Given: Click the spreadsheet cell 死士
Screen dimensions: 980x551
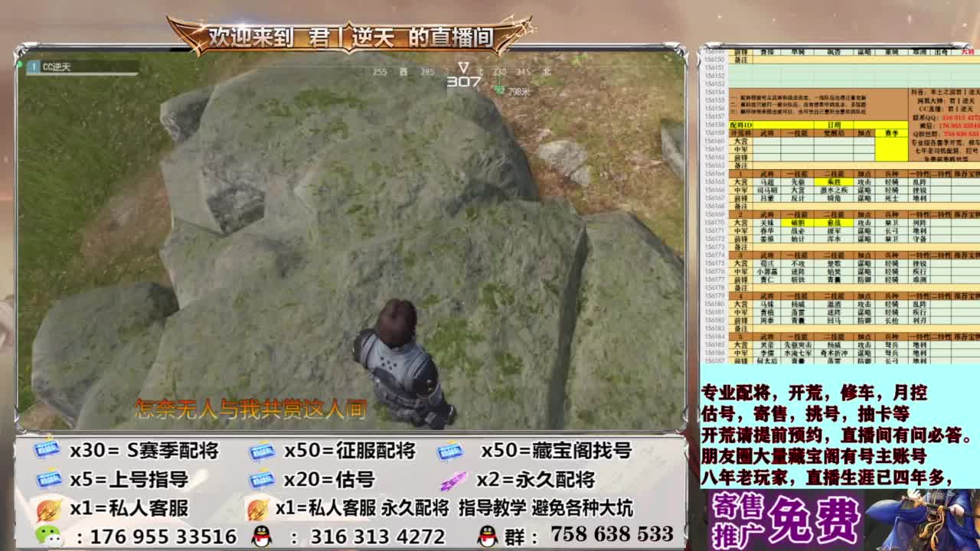Looking at the screenshot, I should point(891,198).
